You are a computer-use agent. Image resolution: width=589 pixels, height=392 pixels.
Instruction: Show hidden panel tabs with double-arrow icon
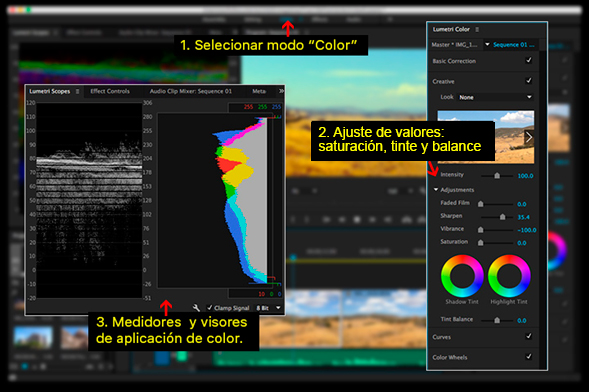(x=281, y=91)
